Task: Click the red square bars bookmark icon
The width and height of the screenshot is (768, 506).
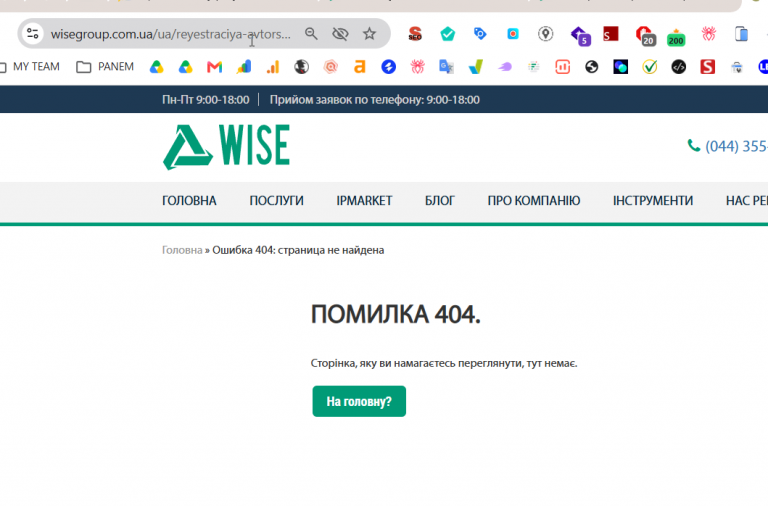Action: click(562, 67)
